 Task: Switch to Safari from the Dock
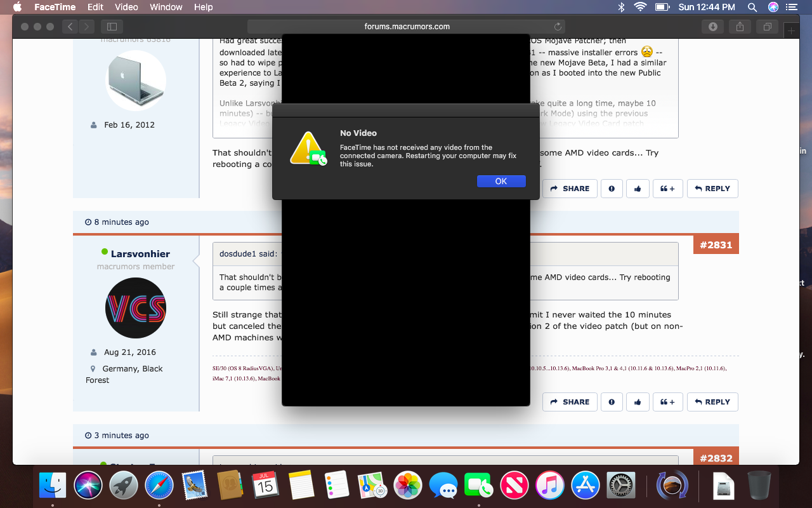click(x=159, y=486)
